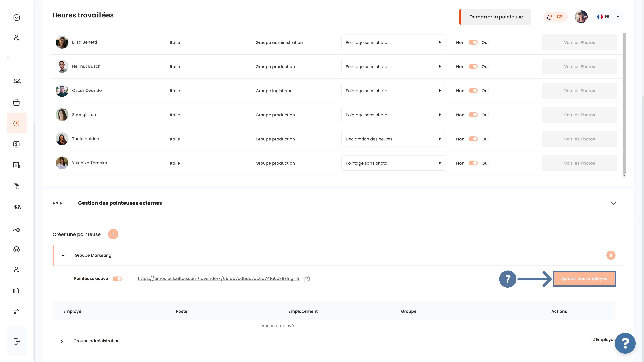Open the stacked copies sidebar icon
The width and height of the screenshot is (644, 362).
(17, 186)
